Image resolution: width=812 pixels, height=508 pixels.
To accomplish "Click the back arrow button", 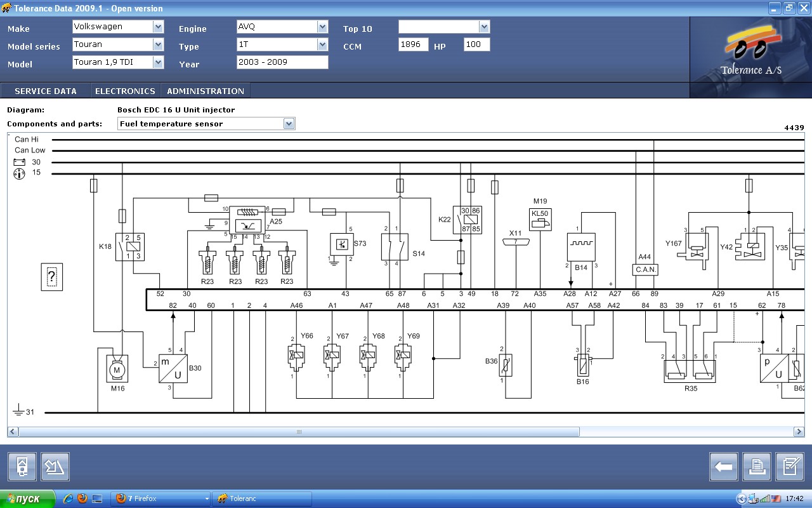I will (x=724, y=467).
